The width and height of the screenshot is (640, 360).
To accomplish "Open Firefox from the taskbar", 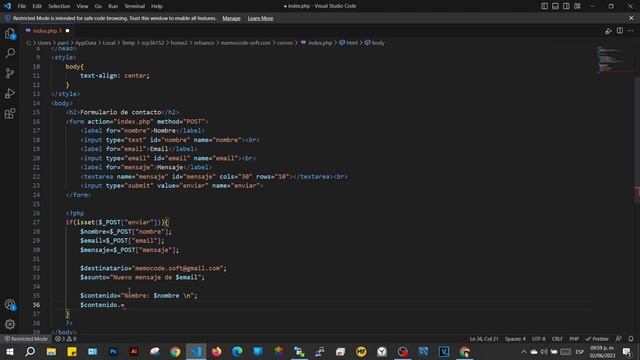I will pyautogui.click(x=216, y=351).
